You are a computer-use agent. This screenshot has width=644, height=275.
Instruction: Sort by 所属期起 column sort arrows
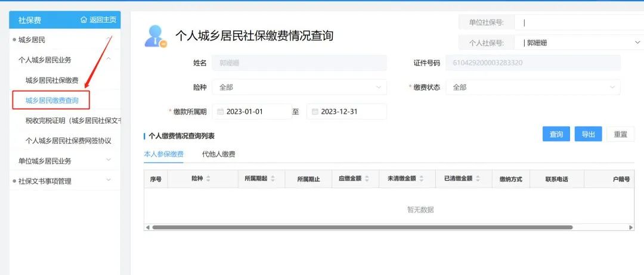[x=273, y=179]
